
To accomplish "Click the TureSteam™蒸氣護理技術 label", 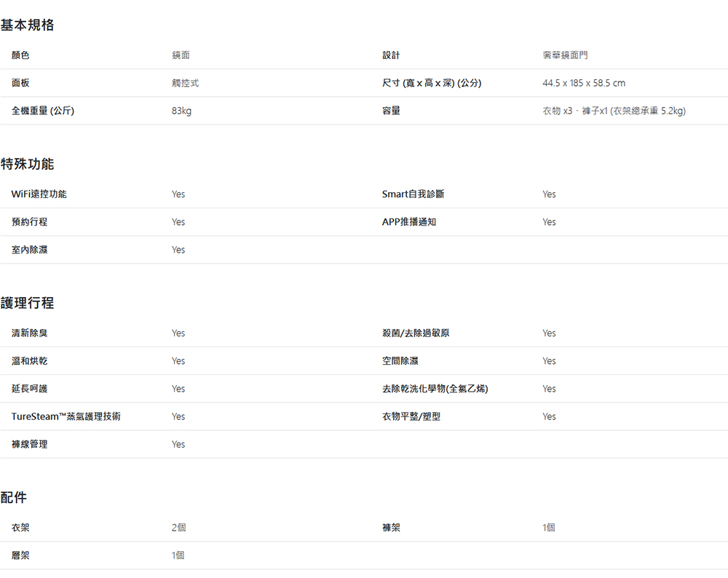I will (66, 416).
